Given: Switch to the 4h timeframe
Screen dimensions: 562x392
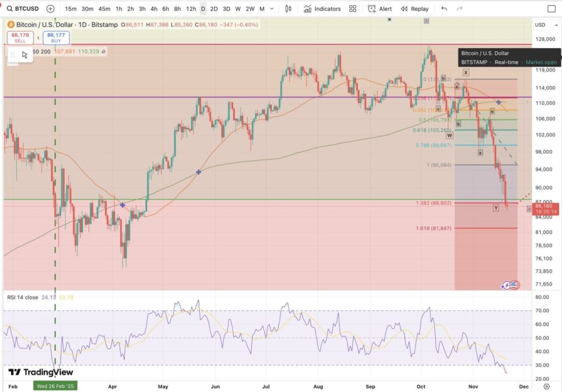Looking at the screenshot, I should pyautogui.click(x=154, y=9).
